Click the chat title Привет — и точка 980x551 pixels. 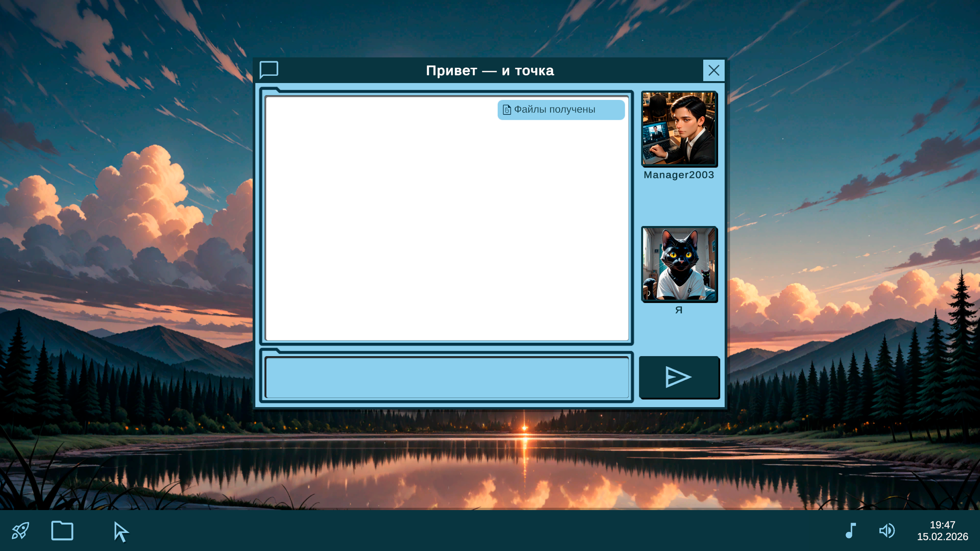coord(490,70)
